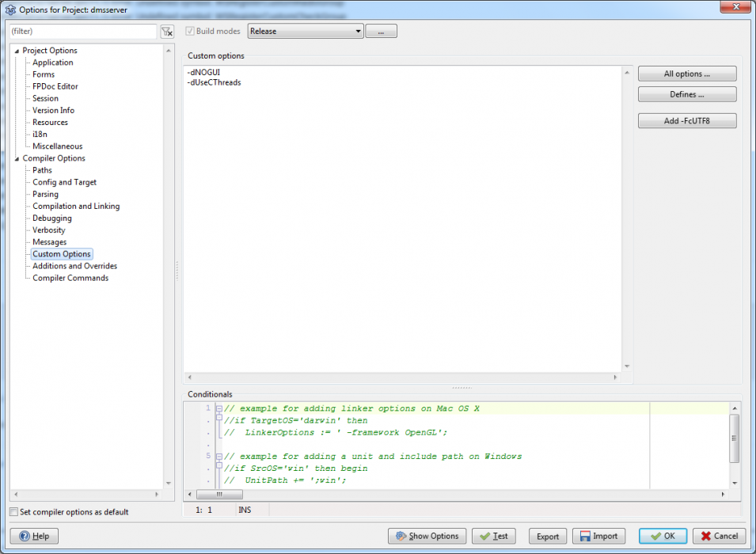Select Application in the options tree
This screenshot has width=756, height=554.
tap(52, 63)
